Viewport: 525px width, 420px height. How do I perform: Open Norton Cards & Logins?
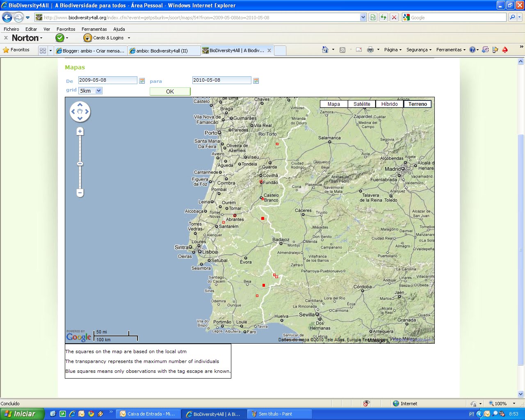104,38
